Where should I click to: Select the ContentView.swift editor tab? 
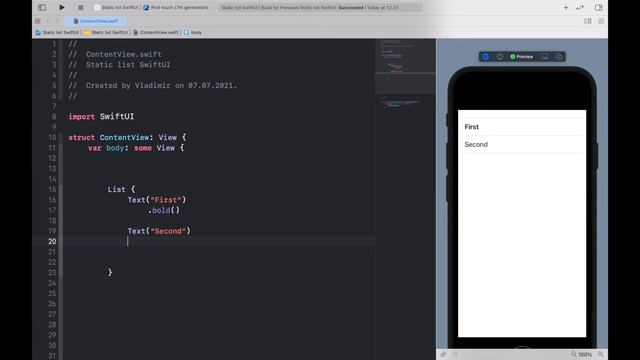click(x=96, y=21)
